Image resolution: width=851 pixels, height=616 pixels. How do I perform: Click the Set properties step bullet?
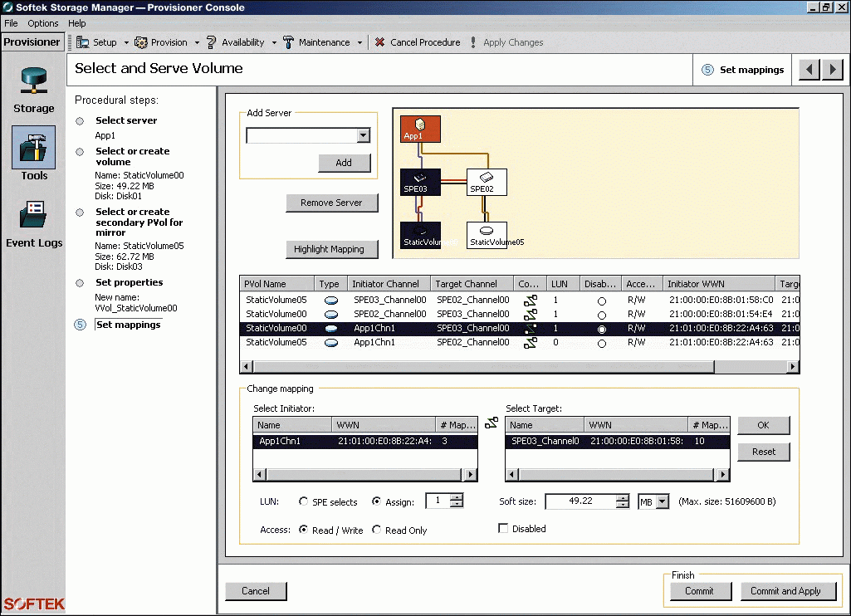[80, 283]
